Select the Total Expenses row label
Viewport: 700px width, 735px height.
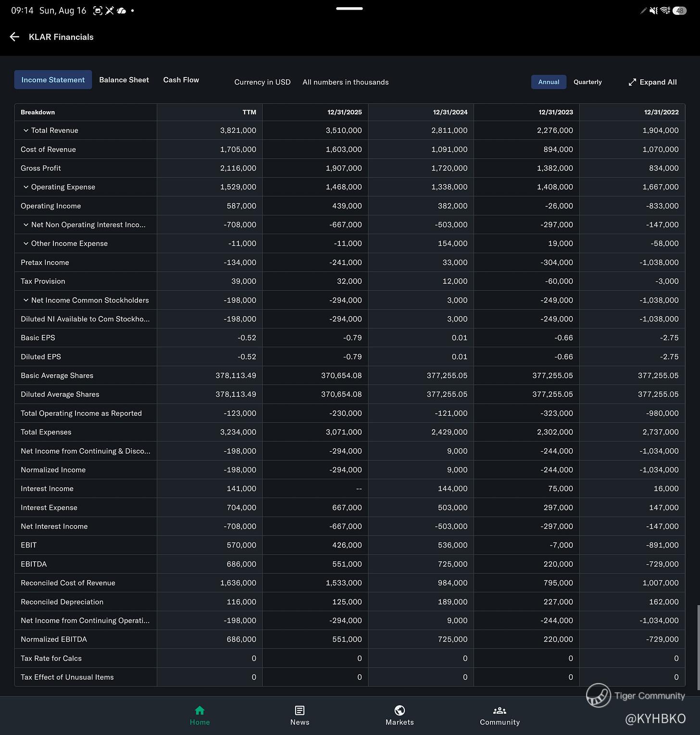[46, 432]
